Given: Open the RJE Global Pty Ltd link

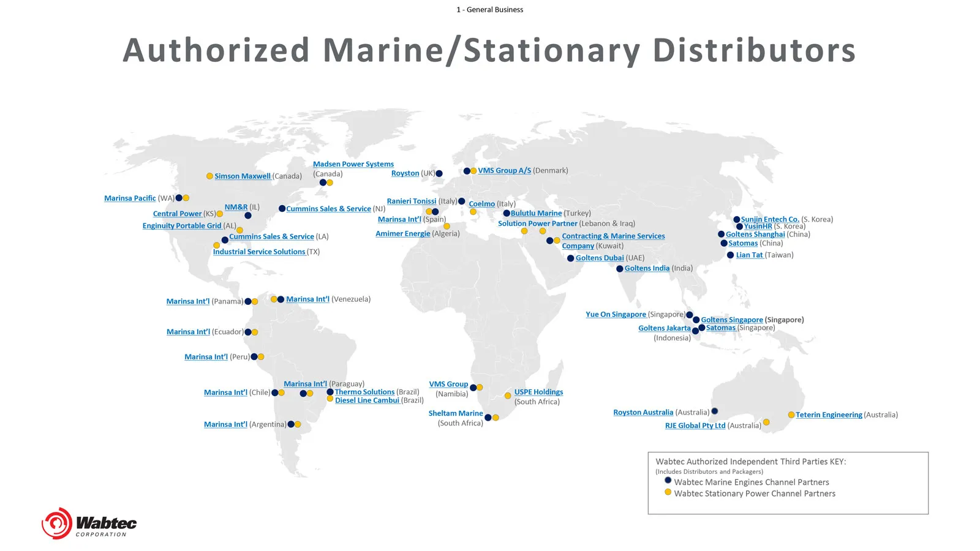Looking at the screenshot, I should (x=695, y=425).
